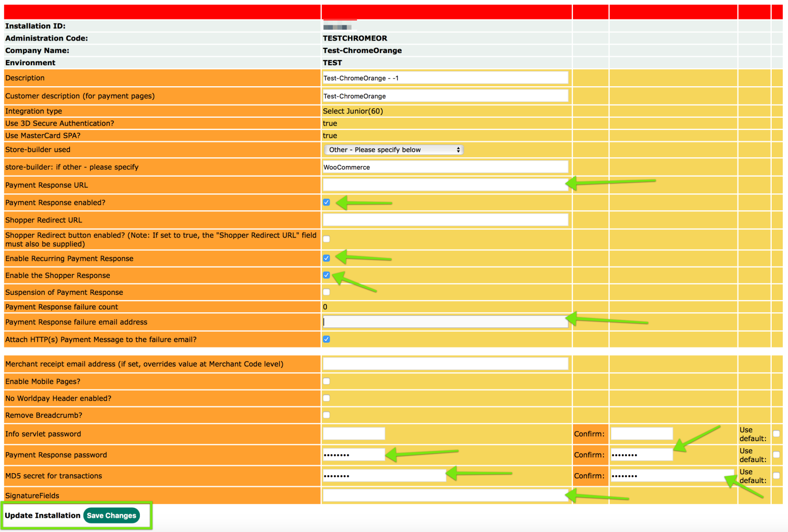Focus the Payment Response failure email address field
Image resolution: width=788 pixels, height=532 pixels.
coord(445,321)
